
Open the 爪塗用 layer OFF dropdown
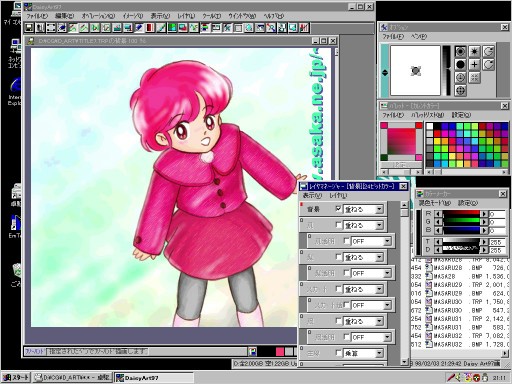[387, 241]
